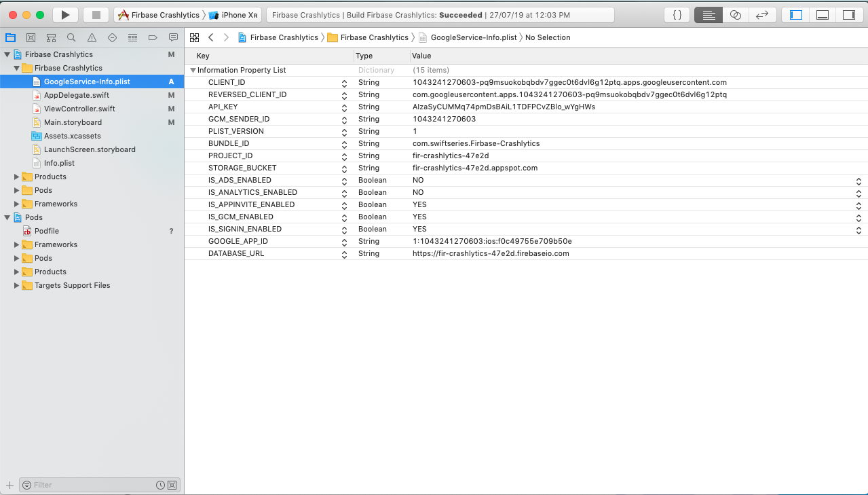Open AppDelegate.swift in the navigator
This screenshot has width=868, height=495.
[x=76, y=95]
